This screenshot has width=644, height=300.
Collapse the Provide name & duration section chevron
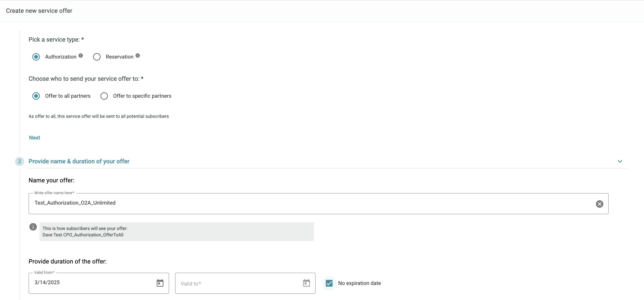click(620, 161)
